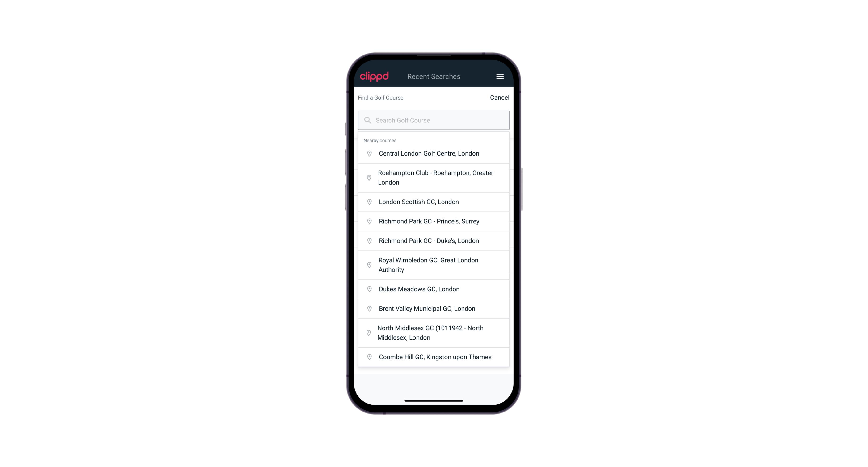
Task: Click the Search Golf Course input field
Action: pos(434,120)
